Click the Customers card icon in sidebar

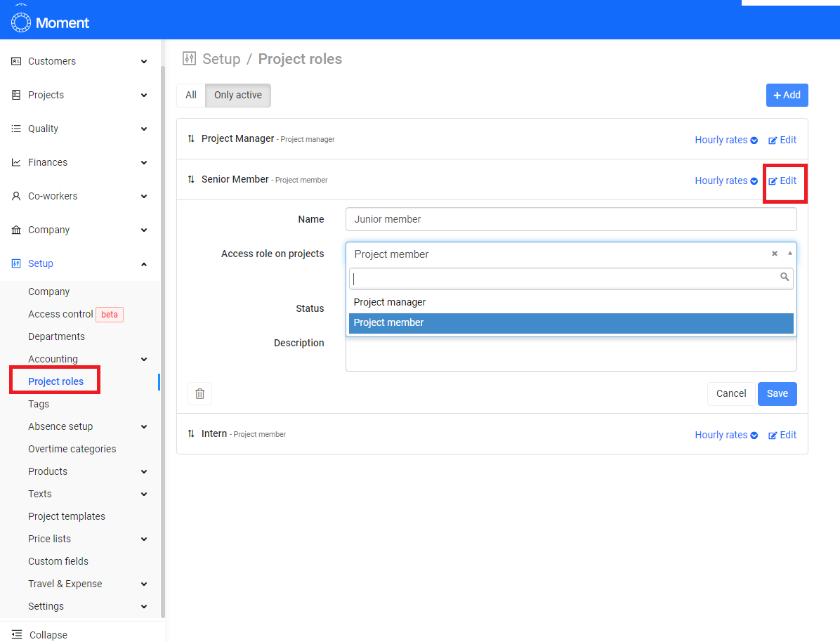click(x=16, y=61)
